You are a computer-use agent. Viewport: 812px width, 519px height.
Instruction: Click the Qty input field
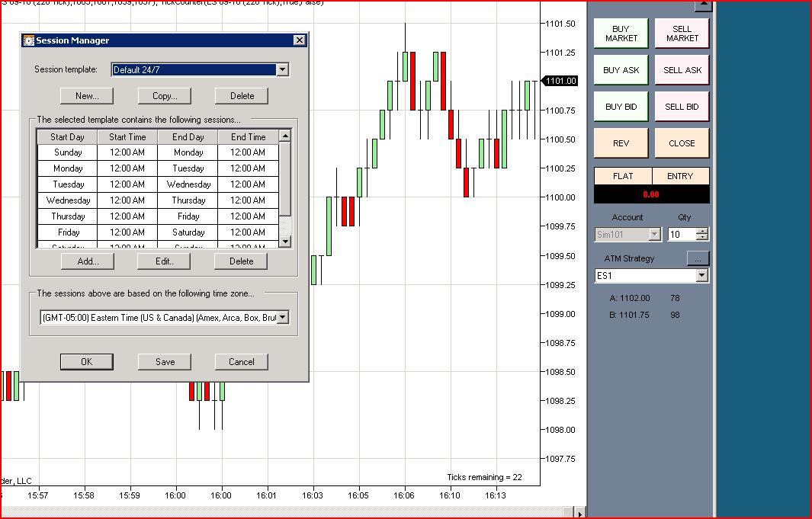[x=682, y=235]
